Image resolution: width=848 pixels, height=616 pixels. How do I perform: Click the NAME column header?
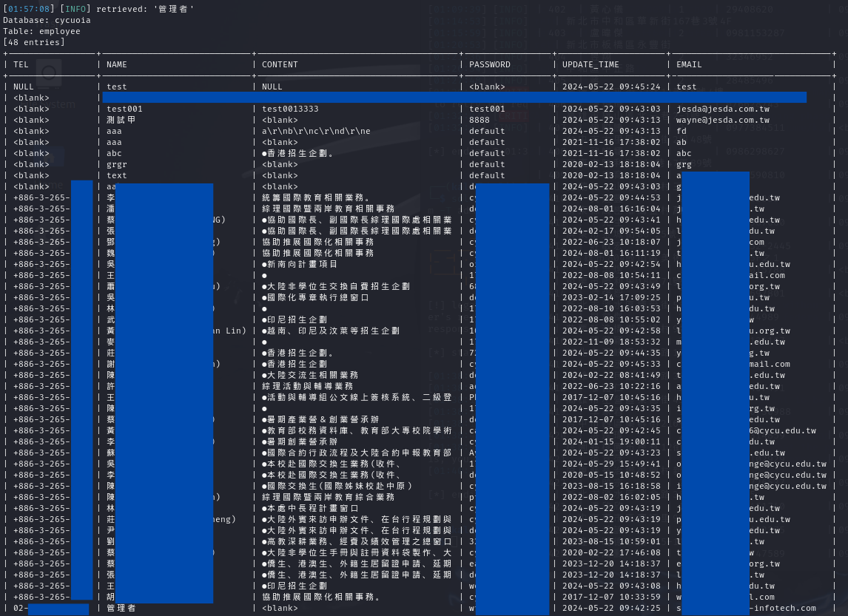tap(116, 64)
